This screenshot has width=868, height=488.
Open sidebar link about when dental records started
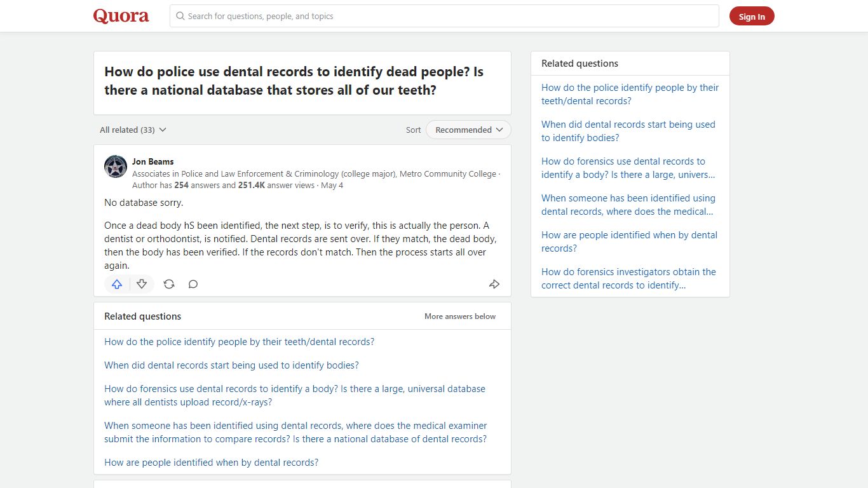[x=628, y=131]
